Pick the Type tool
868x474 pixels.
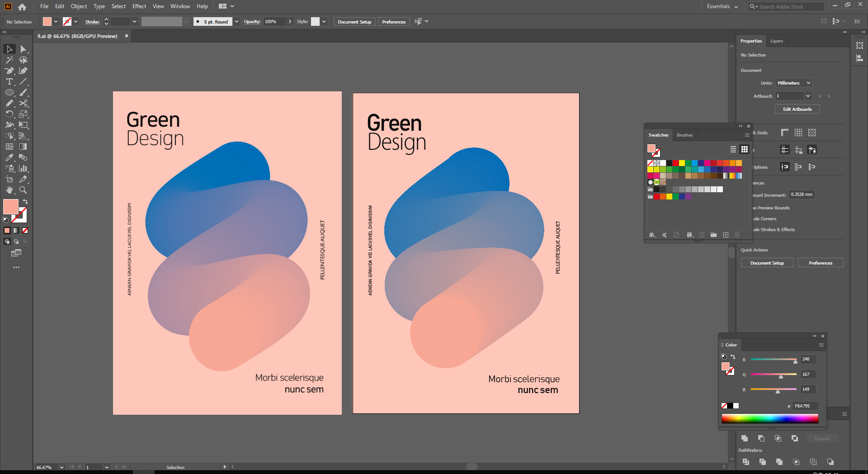pos(9,82)
